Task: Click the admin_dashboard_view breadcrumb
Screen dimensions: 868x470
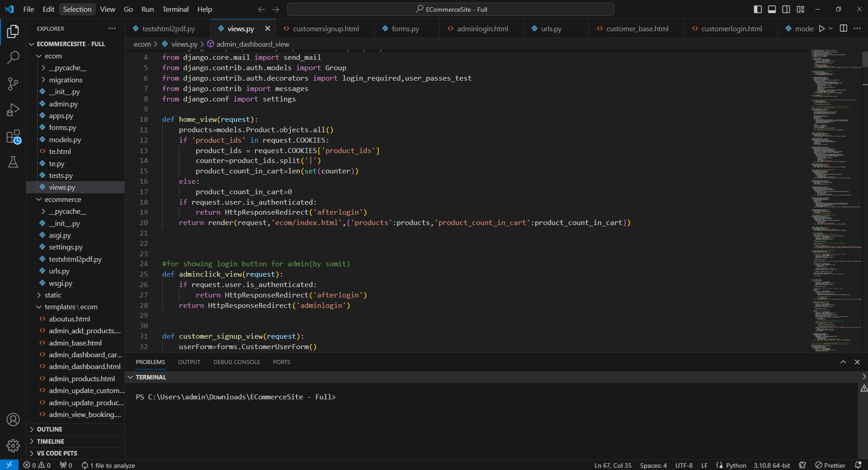Action: pos(248,44)
